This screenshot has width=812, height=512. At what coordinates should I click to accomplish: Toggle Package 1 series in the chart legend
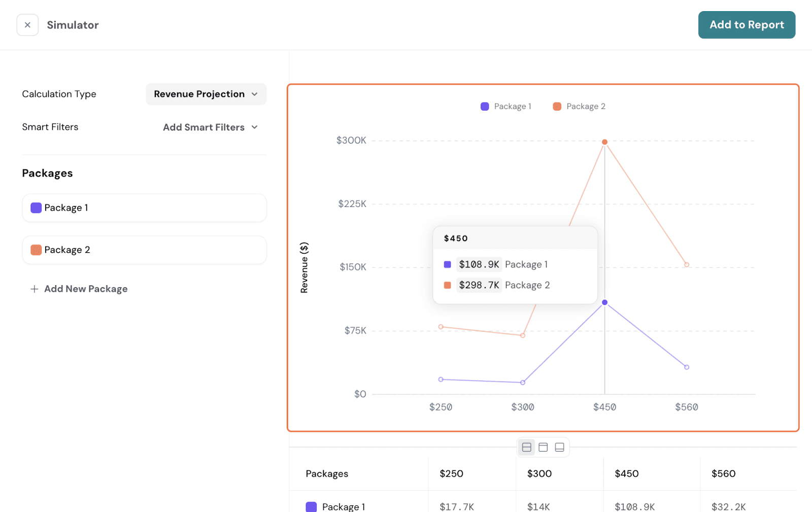point(506,107)
